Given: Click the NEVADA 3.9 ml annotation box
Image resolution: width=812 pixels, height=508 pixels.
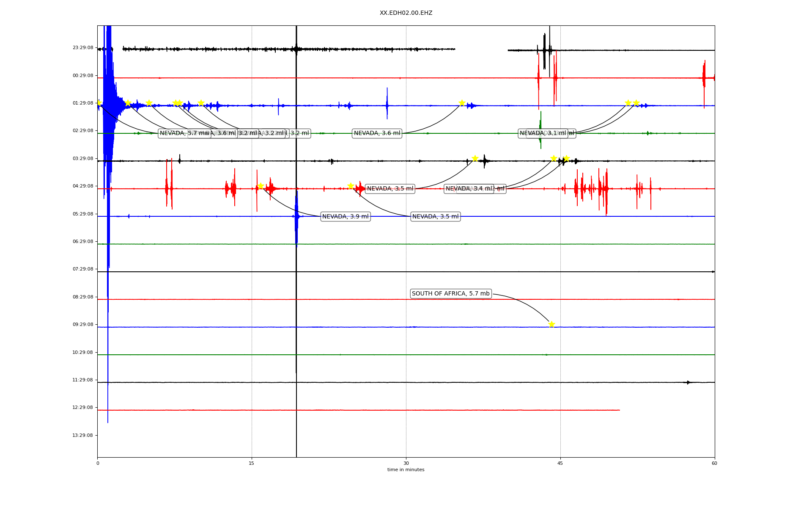Looking at the screenshot, I should (345, 217).
